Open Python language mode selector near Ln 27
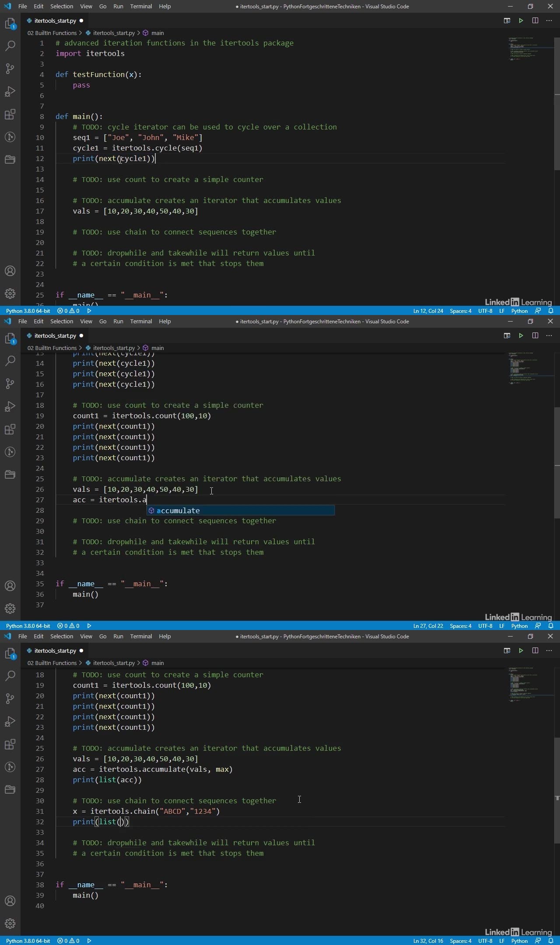 pos(519,626)
